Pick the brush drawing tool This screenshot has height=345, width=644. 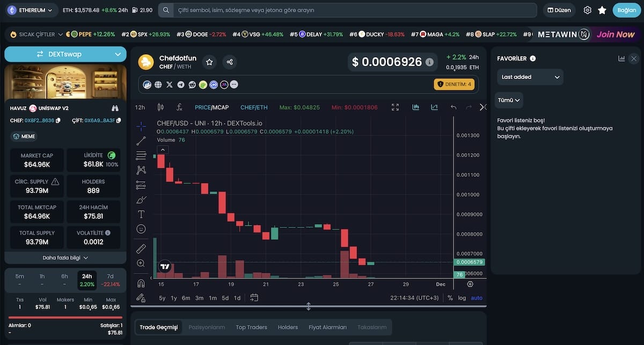coord(141,199)
